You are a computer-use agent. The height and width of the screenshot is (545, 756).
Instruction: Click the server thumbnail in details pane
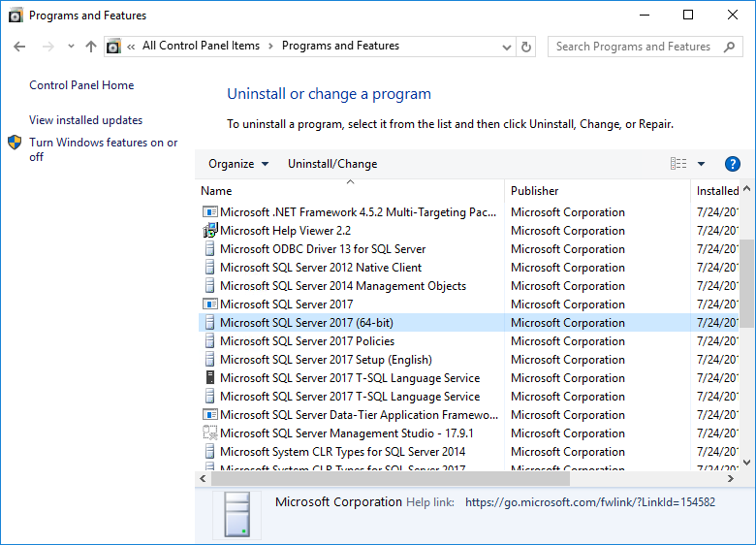click(236, 515)
